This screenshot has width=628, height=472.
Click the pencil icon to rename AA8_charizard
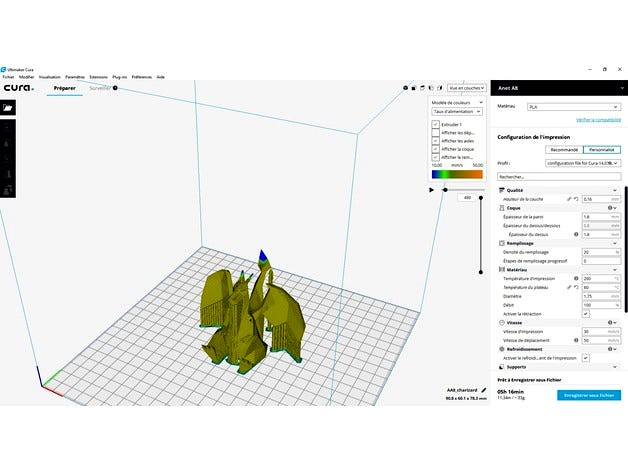tap(483, 390)
